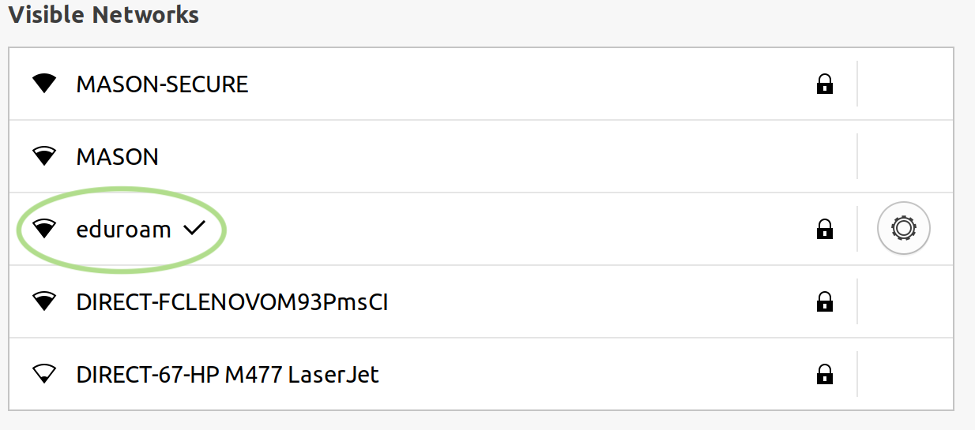Click the eduroam Wi-Fi signal icon
The image size is (977, 431).
tap(44, 229)
